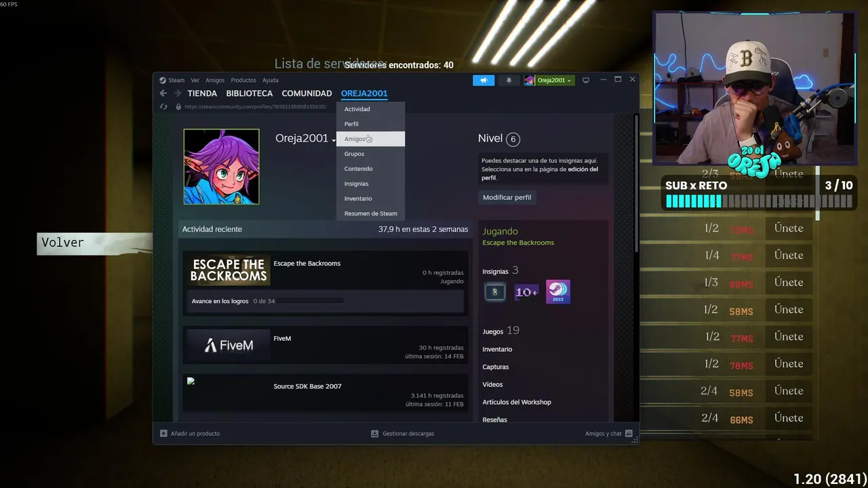Click the Escape the Backrooms title text
Screen dimensions: 868x488
pyautogui.click(x=307, y=263)
